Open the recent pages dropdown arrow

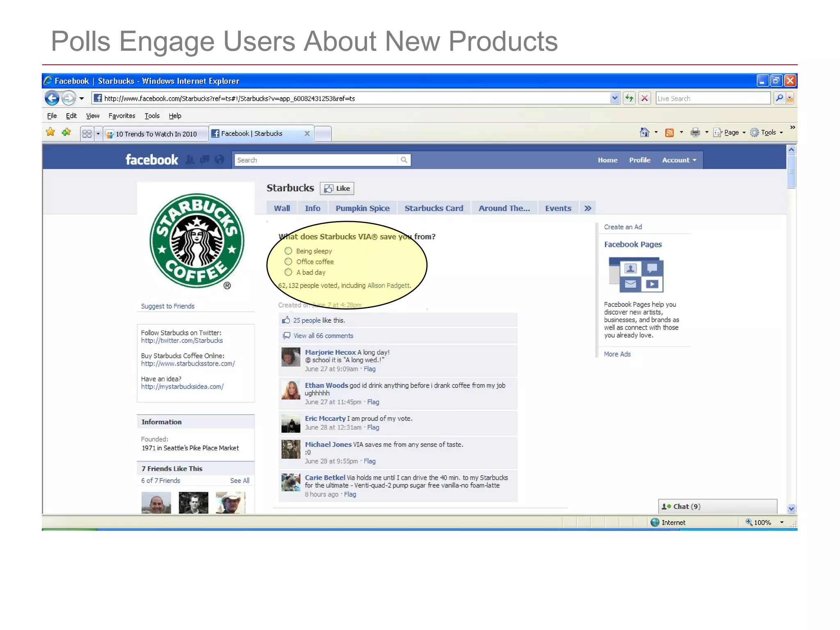click(82, 98)
